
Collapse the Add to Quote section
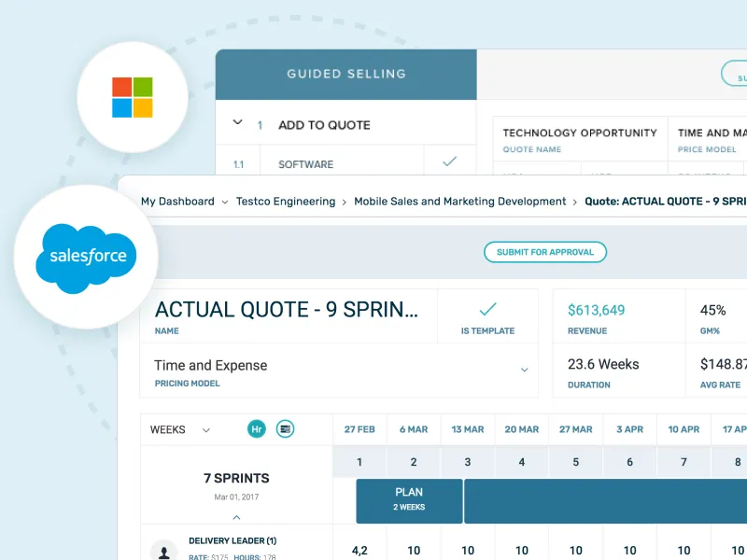(237, 122)
